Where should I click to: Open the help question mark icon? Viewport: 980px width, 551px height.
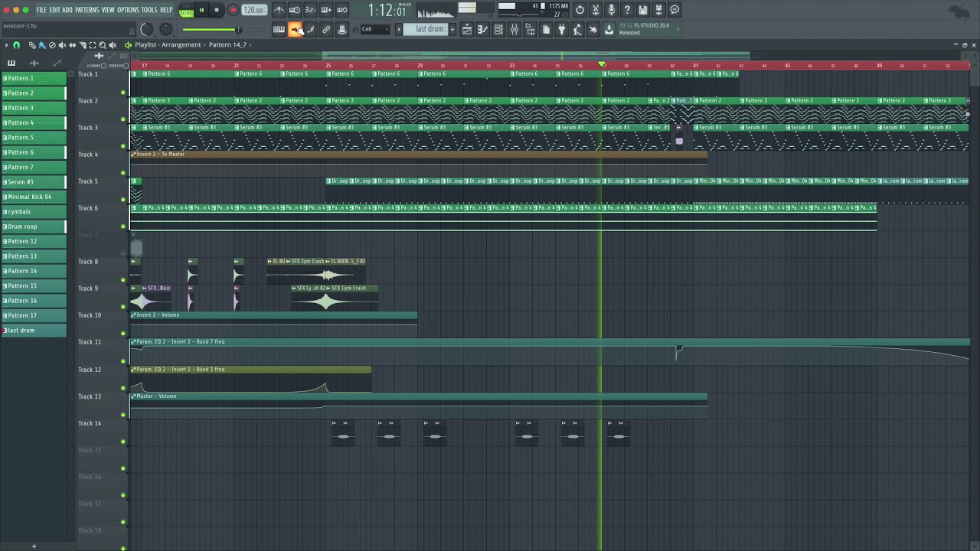(627, 10)
